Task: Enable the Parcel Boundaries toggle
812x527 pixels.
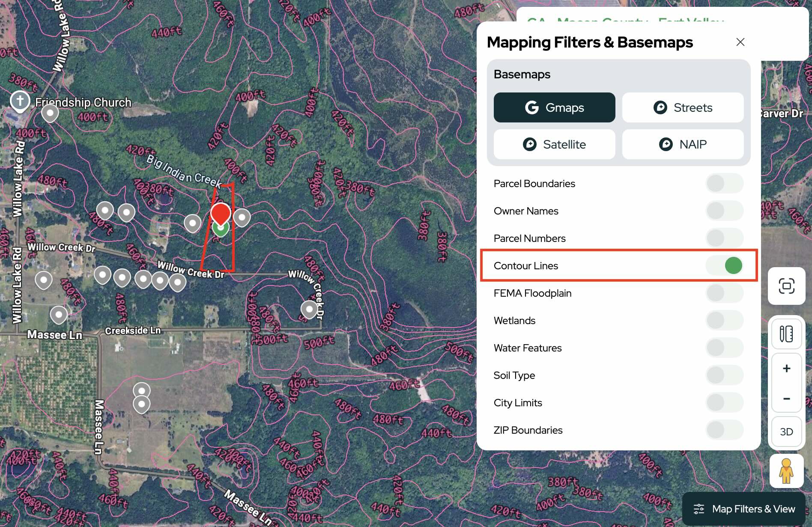Action: coord(724,183)
